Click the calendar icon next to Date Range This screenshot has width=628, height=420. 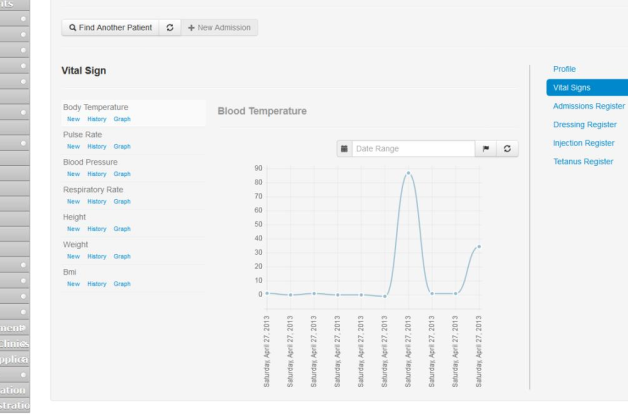[x=344, y=148]
